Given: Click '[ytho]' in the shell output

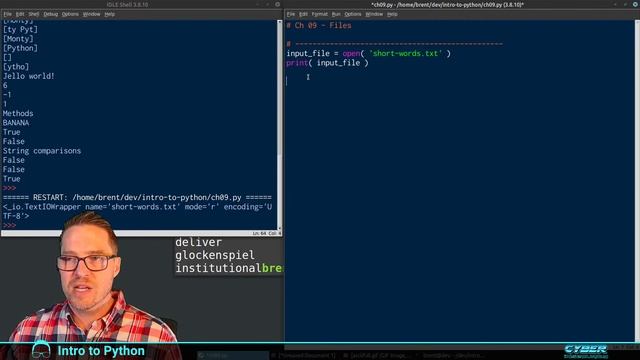Looking at the screenshot, I should pos(16,67).
